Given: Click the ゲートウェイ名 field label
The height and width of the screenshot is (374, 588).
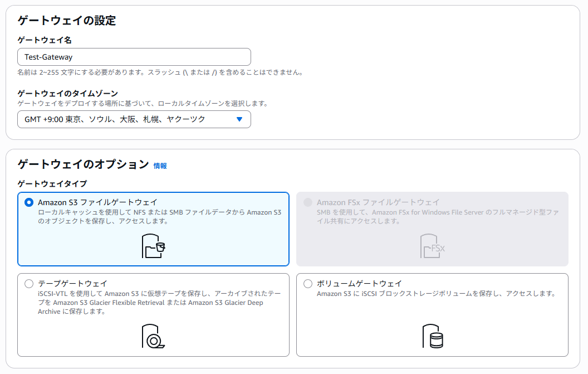Looking at the screenshot, I should click(x=45, y=40).
